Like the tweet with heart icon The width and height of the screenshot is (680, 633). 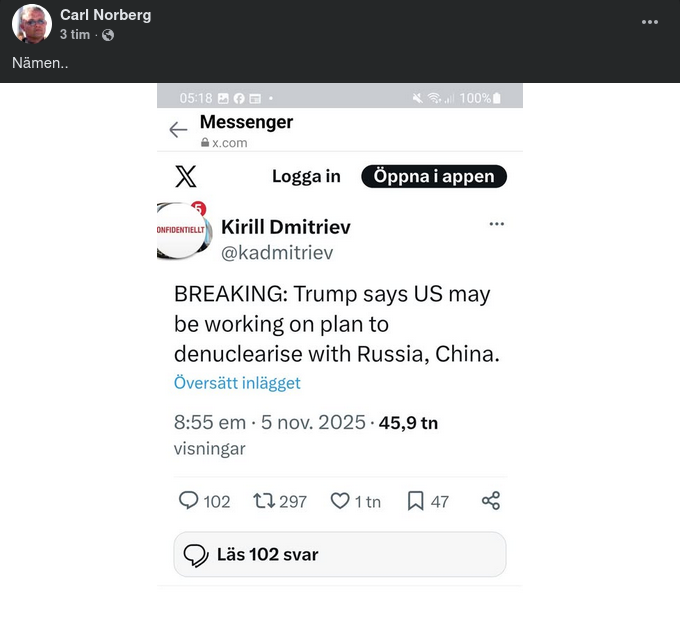click(x=340, y=501)
